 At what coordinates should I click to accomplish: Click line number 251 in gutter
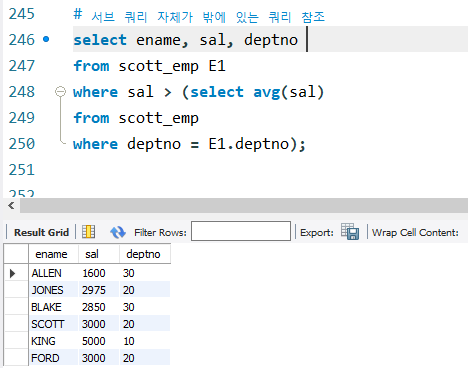(x=22, y=170)
